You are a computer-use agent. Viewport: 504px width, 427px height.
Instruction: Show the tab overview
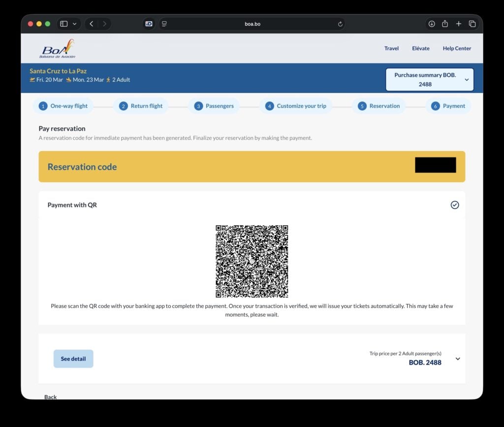click(x=472, y=24)
